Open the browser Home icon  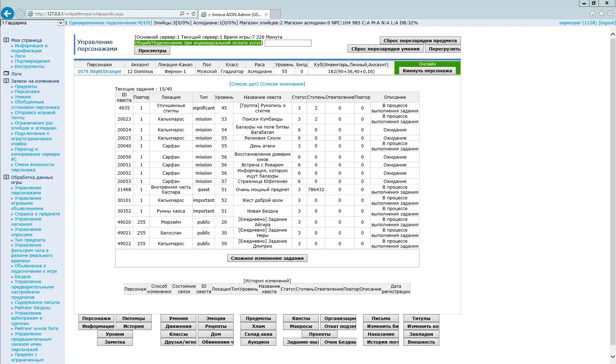[593, 14]
